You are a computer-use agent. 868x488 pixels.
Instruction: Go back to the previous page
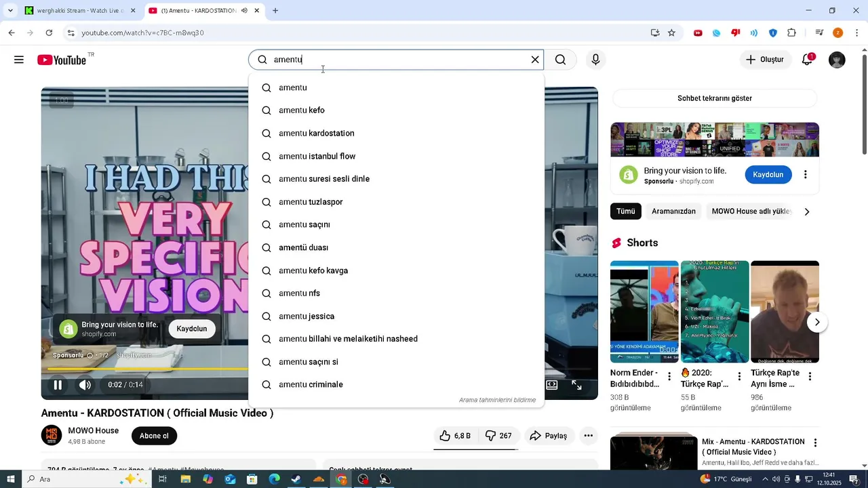12,33
